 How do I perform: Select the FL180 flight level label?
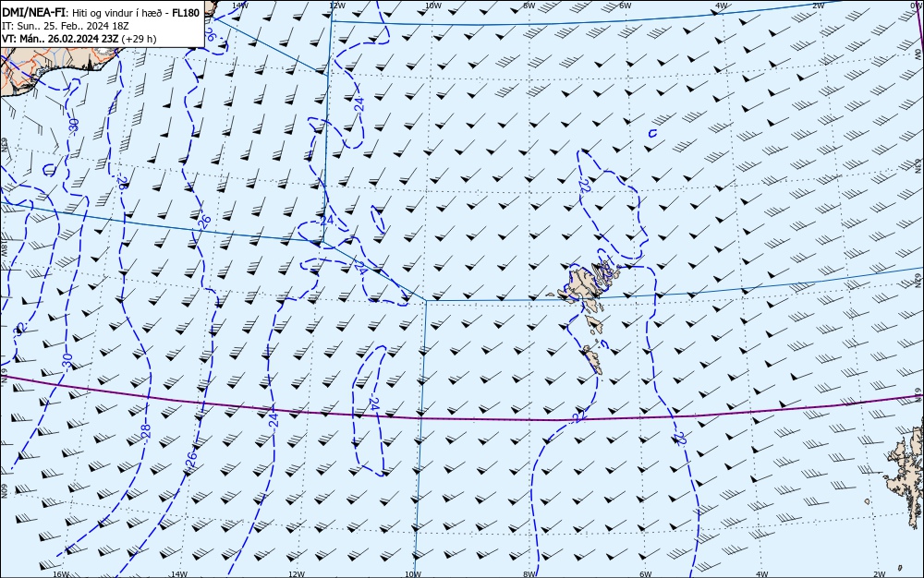(x=185, y=13)
